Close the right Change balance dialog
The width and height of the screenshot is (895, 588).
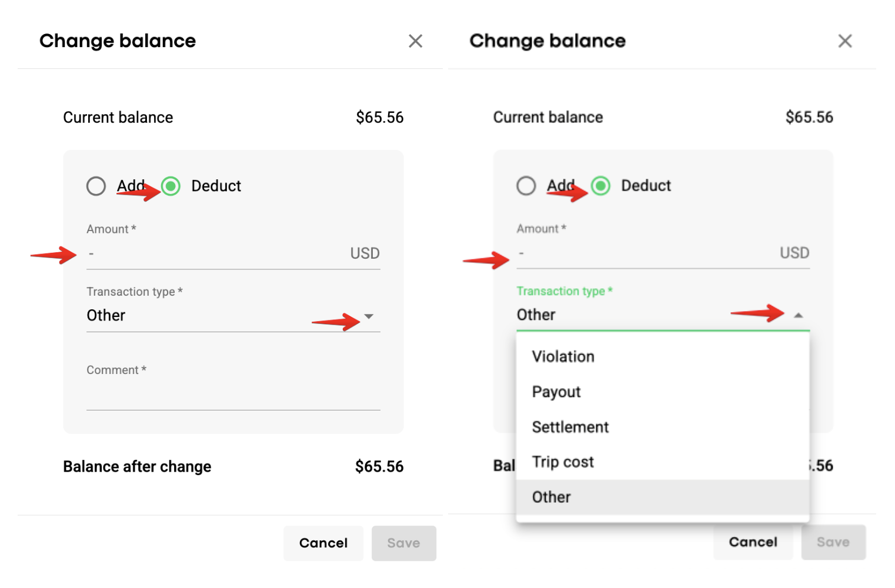click(844, 41)
